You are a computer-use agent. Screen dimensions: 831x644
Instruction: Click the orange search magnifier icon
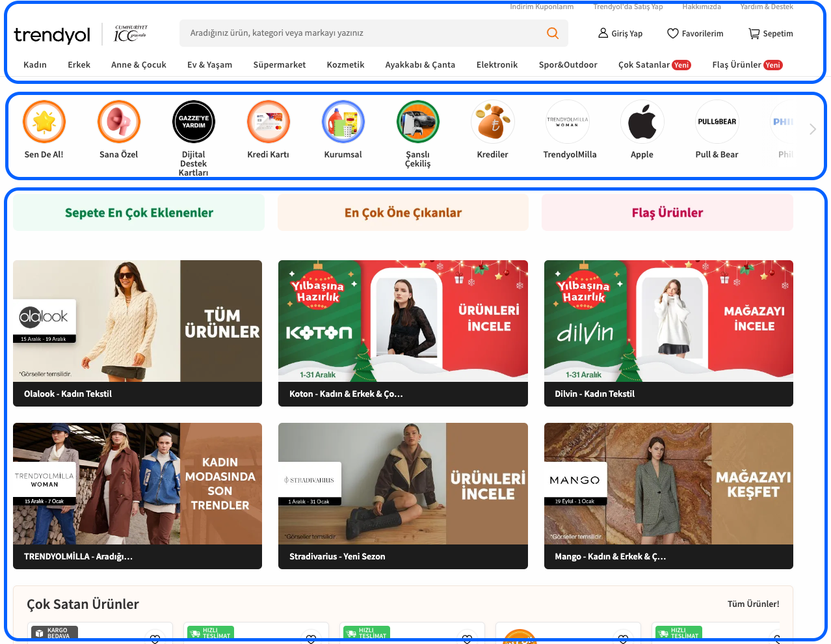pyautogui.click(x=553, y=33)
